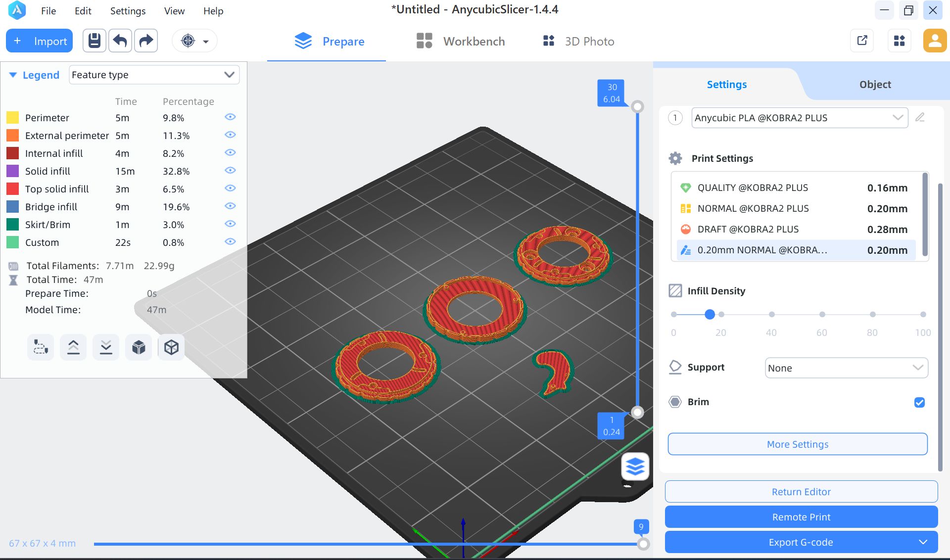Image resolution: width=950 pixels, height=560 pixels.
Task: Click the target view icon in toolbar
Action: click(188, 41)
